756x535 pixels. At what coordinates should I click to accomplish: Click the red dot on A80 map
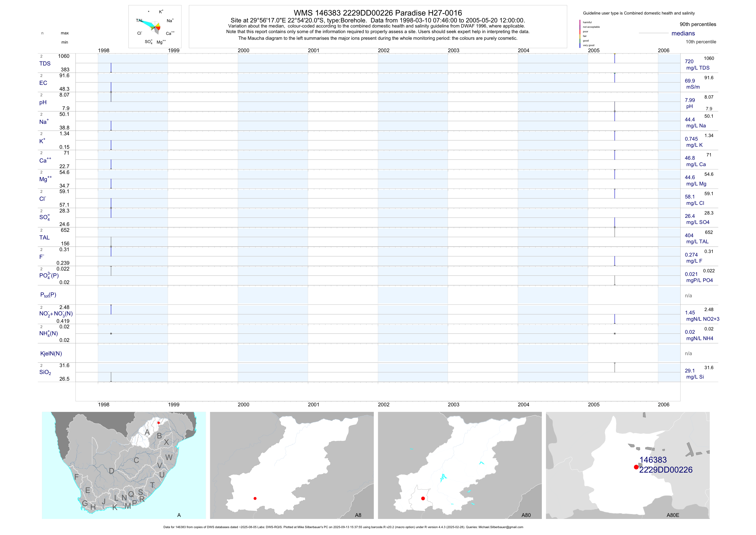pyautogui.click(x=423, y=498)
